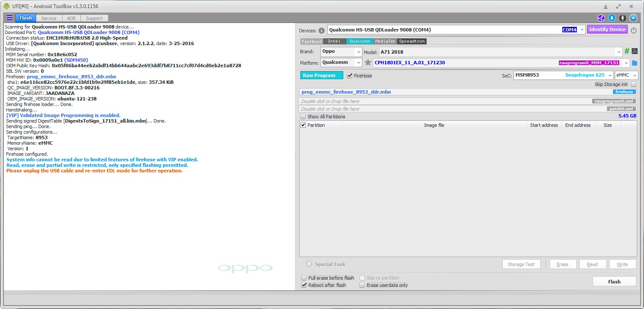
Task: Open the Support tab
Action: [x=94, y=18]
